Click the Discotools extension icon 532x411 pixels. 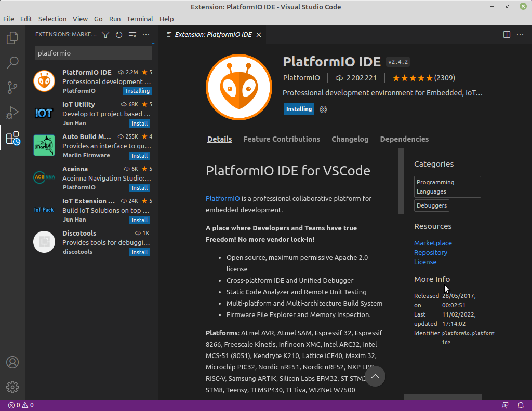44,242
